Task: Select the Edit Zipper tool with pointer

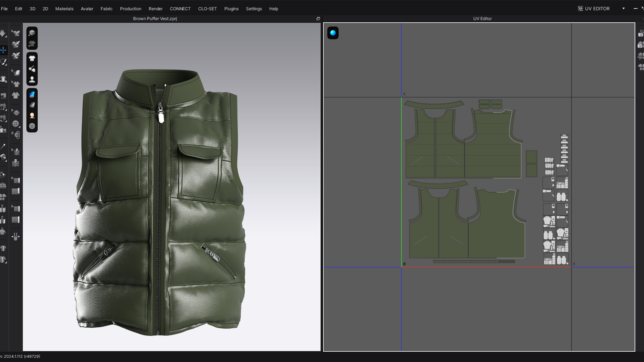Action: [16, 151]
